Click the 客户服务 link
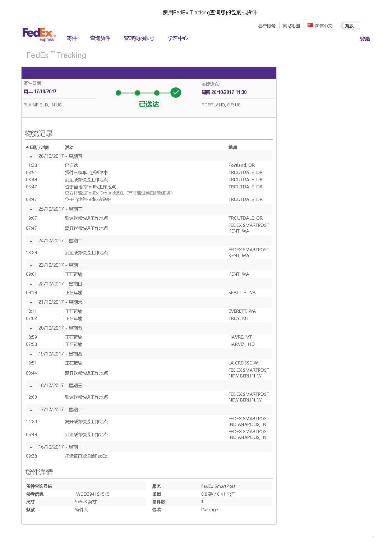Screen dimensions: 392x555 click(267, 26)
